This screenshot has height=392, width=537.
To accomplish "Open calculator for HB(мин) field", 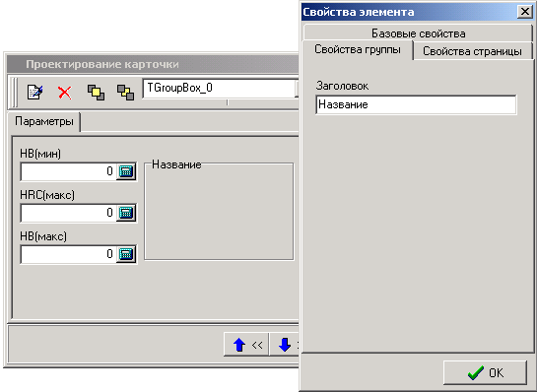I will click(126, 171).
